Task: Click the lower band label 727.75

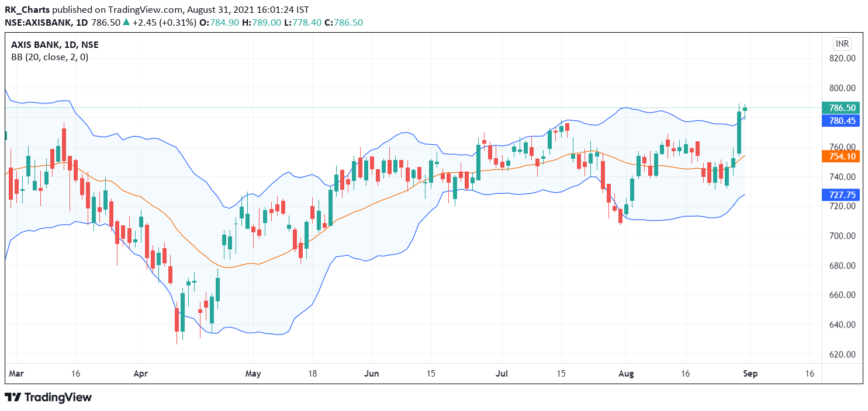Action: 842,196
